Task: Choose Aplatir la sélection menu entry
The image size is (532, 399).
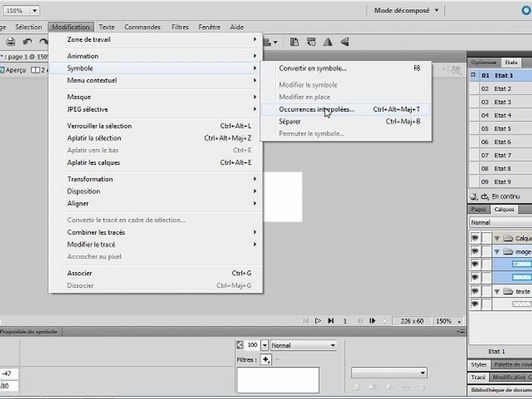Action: point(156,138)
